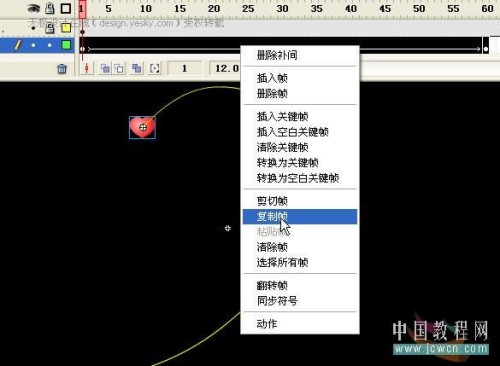Toggle lock dot of the selected layer
This screenshot has width=500, height=366.
[50, 45]
